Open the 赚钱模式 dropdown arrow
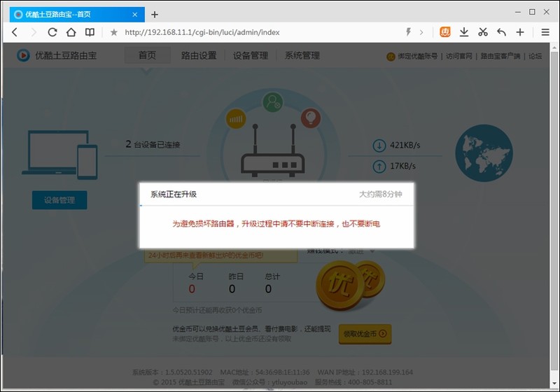The width and height of the screenshot is (560, 392). click(x=372, y=251)
